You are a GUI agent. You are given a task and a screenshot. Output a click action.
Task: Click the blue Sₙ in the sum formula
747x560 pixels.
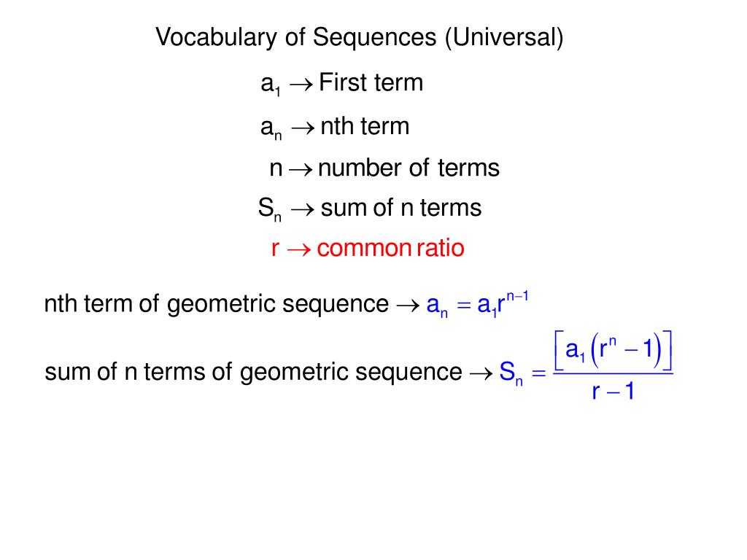[511, 373]
